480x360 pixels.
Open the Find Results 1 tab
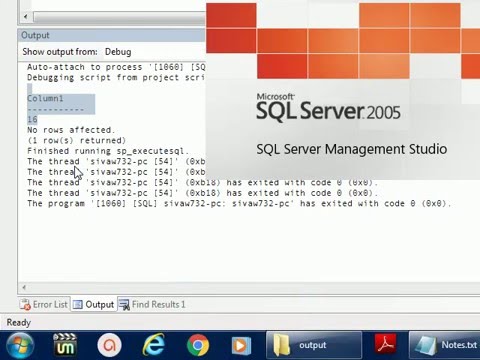point(152,304)
